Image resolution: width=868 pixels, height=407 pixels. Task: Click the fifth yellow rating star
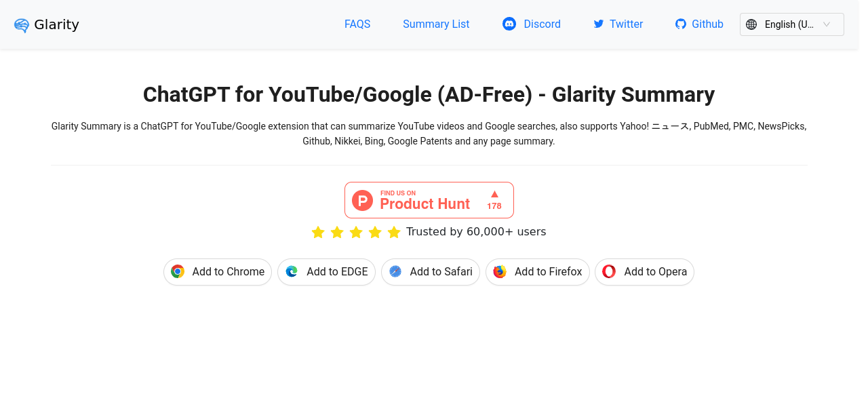click(394, 233)
